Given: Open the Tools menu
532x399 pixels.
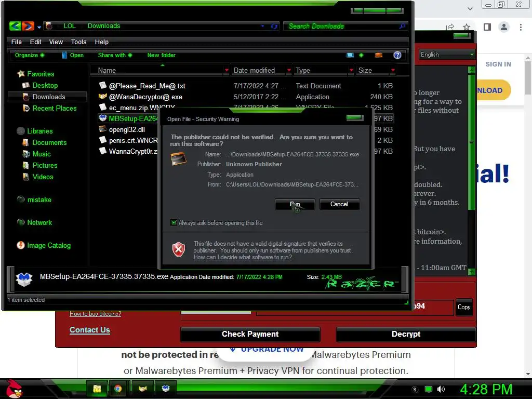Looking at the screenshot, I should tap(79, 42).
